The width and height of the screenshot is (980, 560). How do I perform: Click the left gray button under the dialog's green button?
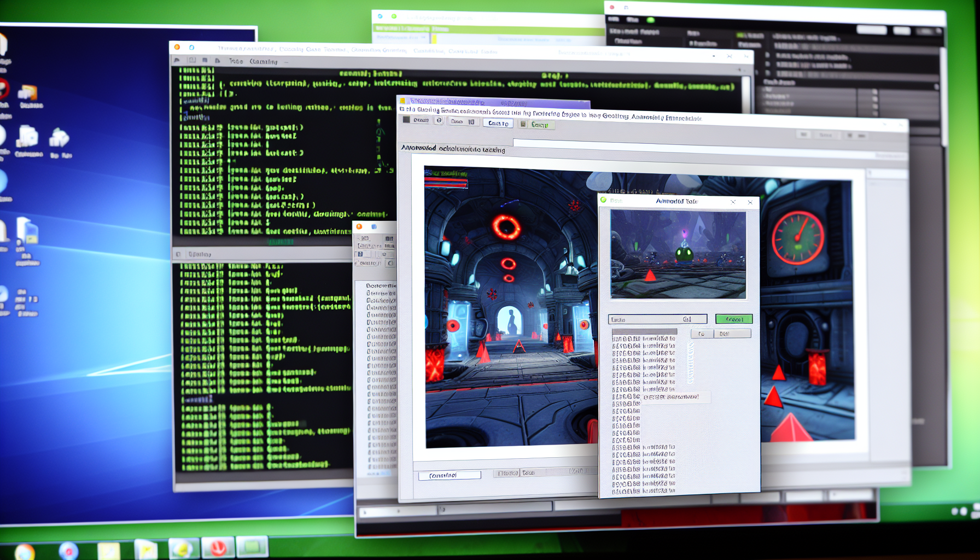(x=702, y=334)
